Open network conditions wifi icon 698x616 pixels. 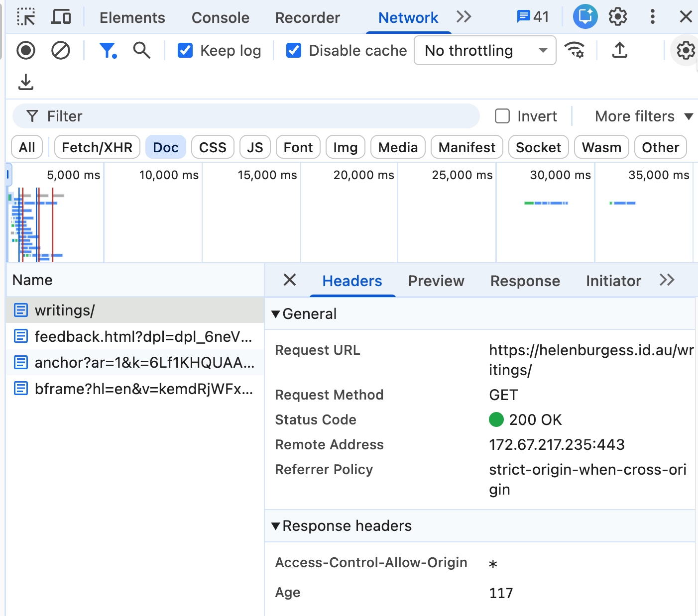click(575, 50)
